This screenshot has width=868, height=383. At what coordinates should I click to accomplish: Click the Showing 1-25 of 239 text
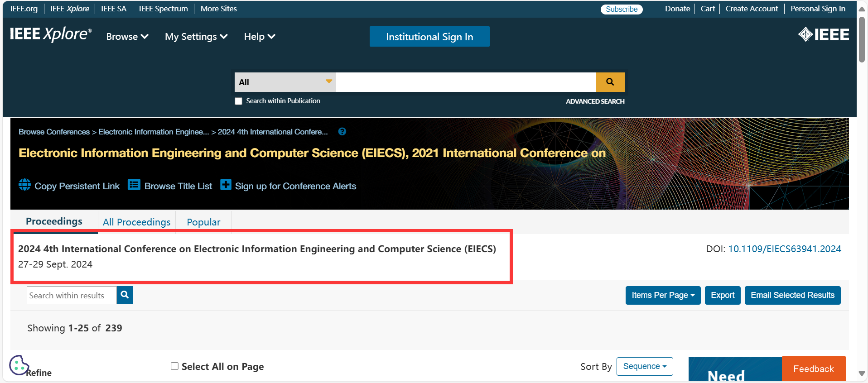tap(75, 328)
